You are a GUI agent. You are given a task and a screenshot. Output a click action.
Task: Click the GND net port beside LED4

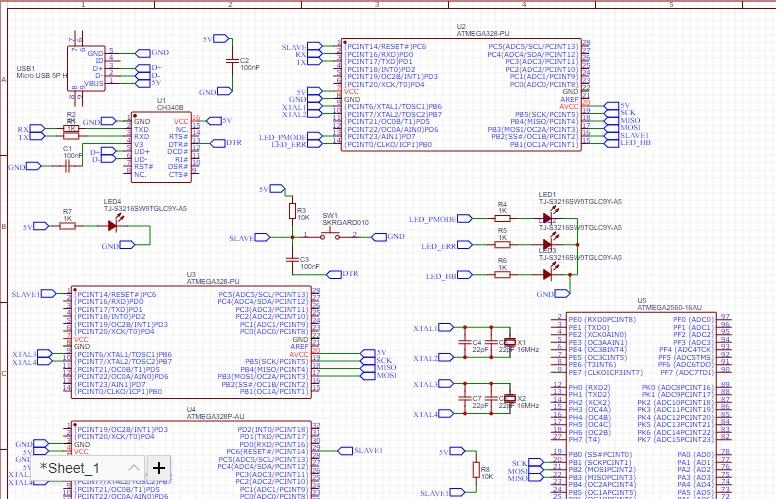(127, 245)
